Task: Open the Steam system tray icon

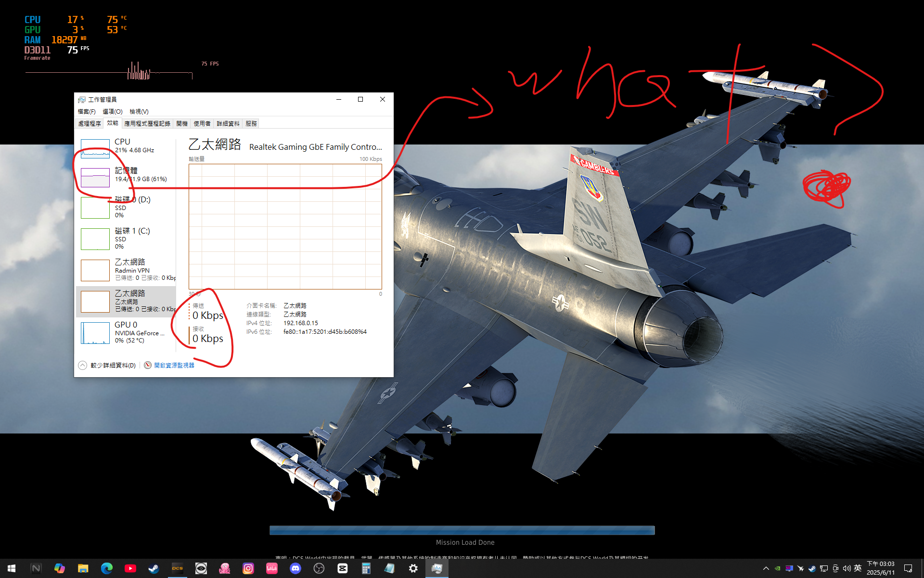Action: [812, 568]
